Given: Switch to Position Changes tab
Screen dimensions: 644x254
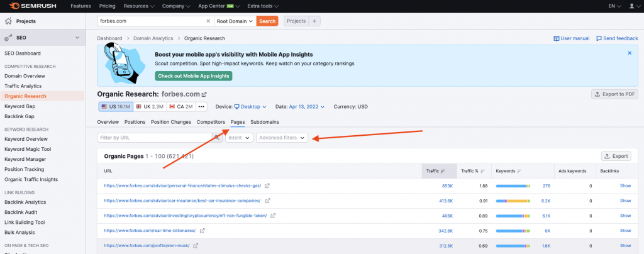Looking at the screenshot, I should pyautogui.click(x=171, y=122).
